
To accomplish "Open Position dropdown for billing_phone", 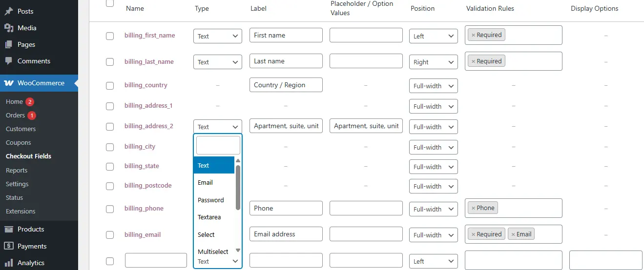I will pos(434,209).
